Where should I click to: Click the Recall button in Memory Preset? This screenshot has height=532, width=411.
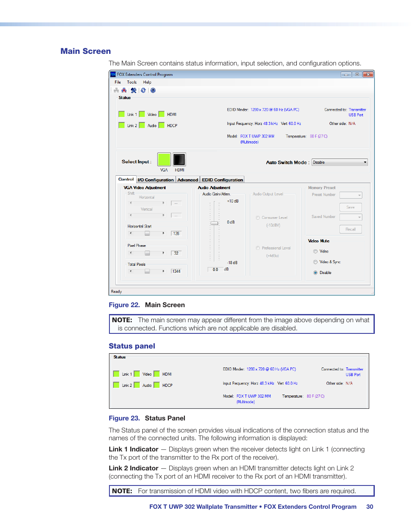point(351,229)
